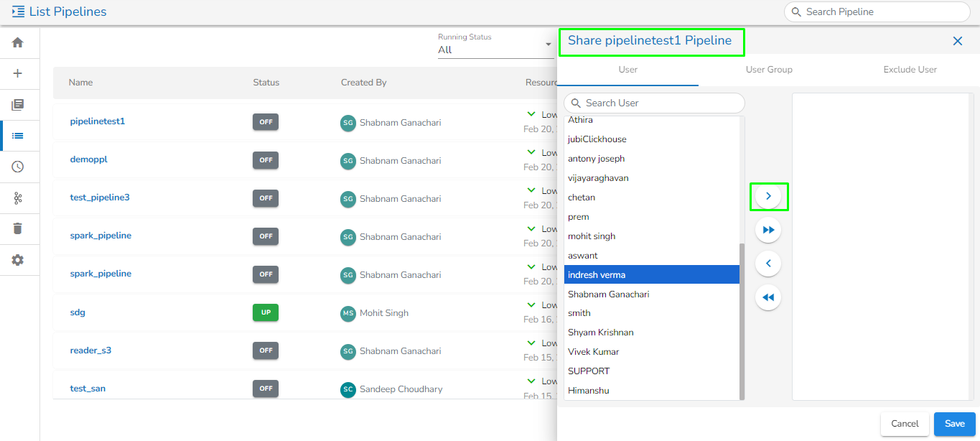The height and width of the screenshot is (441, 980).
Task: Open the pipelinetest1 pipeline link
Action: point(98,121)
